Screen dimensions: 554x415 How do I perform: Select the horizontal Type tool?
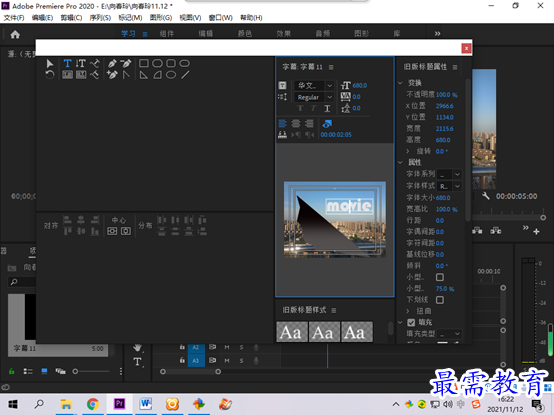click(x=67, y=64)
